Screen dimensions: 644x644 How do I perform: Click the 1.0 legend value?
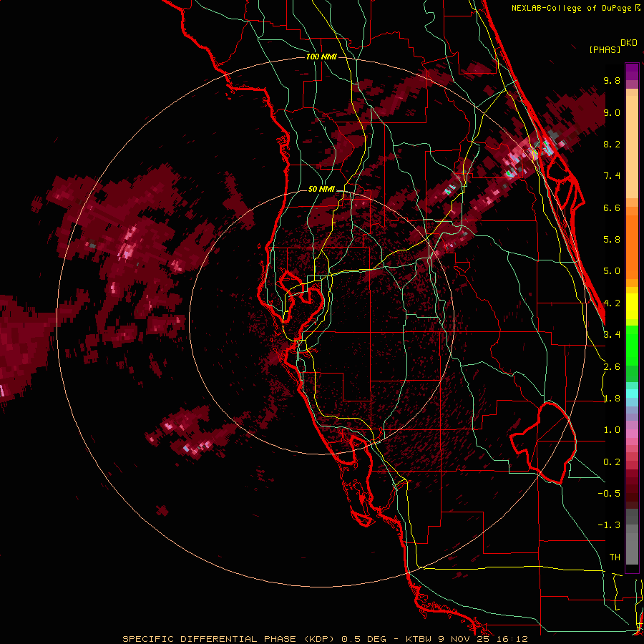pyautogui.click(x=612, y=430)
